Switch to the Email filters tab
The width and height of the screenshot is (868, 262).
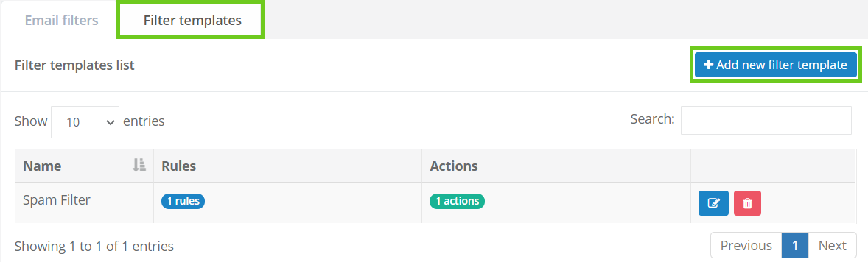pyautogui.click(x=62, y=20)
